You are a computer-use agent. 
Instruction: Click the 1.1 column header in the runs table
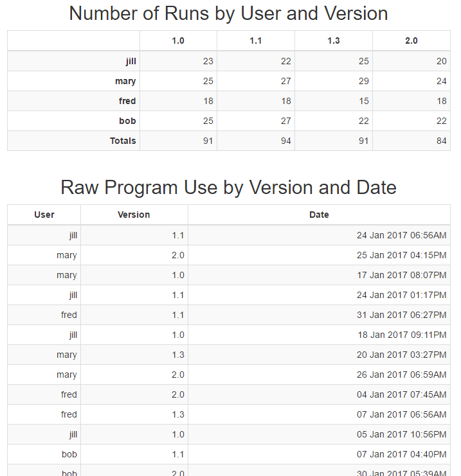(x=256, y=40)
